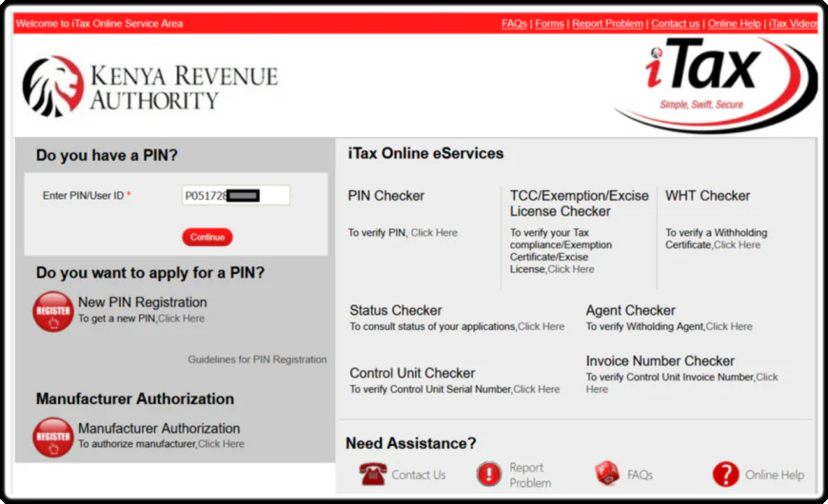
Task: Click the iTax Simple, Swift, Secure logo
Action: pyautogui.click(x=716, y=85)
